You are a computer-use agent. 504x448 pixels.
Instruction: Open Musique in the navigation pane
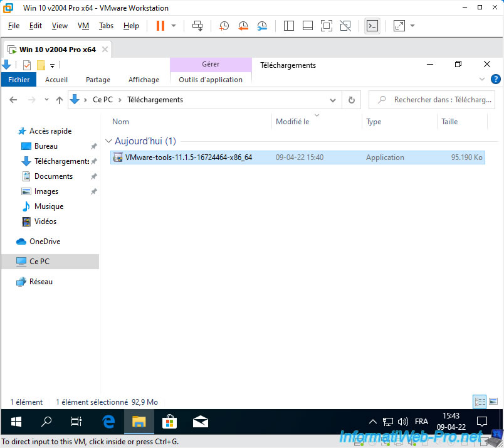pos(48,206)
